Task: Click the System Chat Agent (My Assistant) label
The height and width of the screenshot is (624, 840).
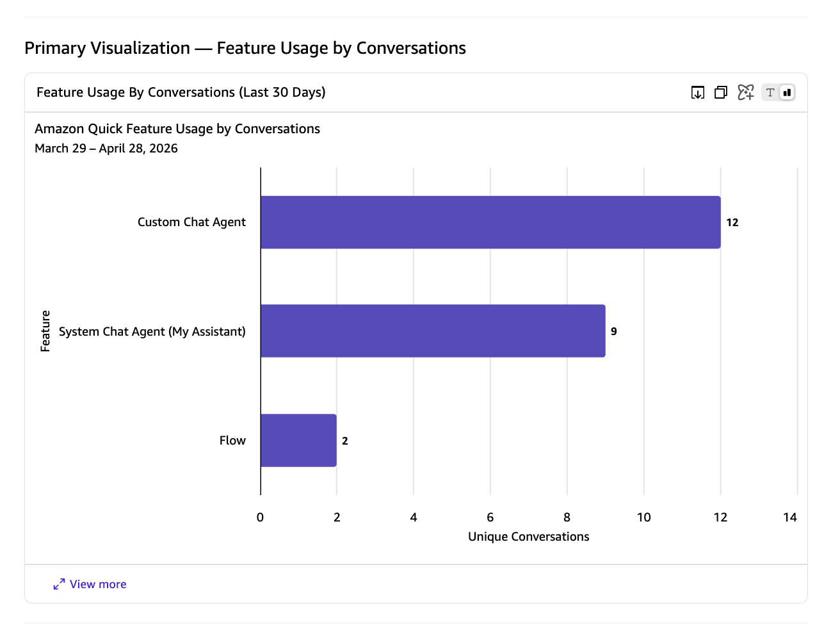Action: (x=152, y=331)
